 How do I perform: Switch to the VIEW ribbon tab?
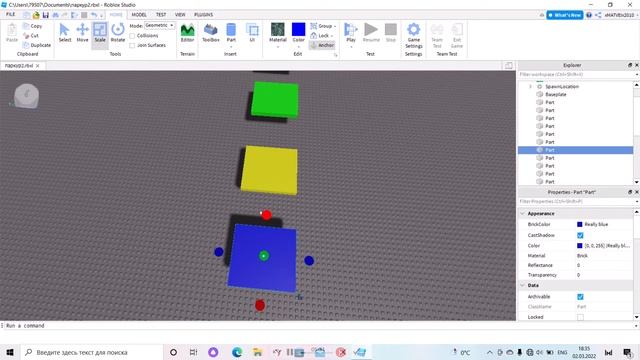(x=180, y=15)
